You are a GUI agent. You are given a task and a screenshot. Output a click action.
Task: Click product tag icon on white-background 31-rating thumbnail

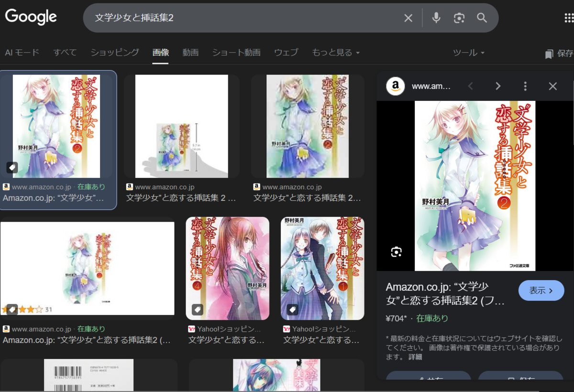[x=12, y=309]
